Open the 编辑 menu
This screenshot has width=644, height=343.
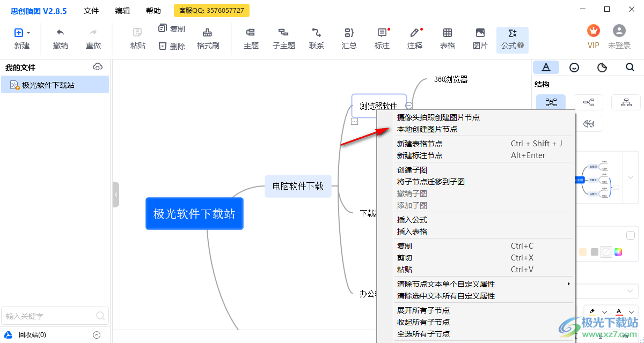(122, 11)
